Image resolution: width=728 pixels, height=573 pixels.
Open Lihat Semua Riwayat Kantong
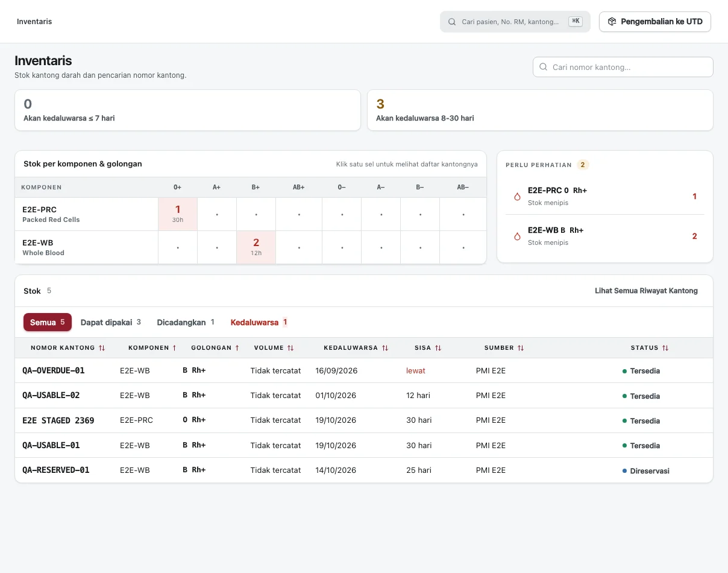[646, 291]
